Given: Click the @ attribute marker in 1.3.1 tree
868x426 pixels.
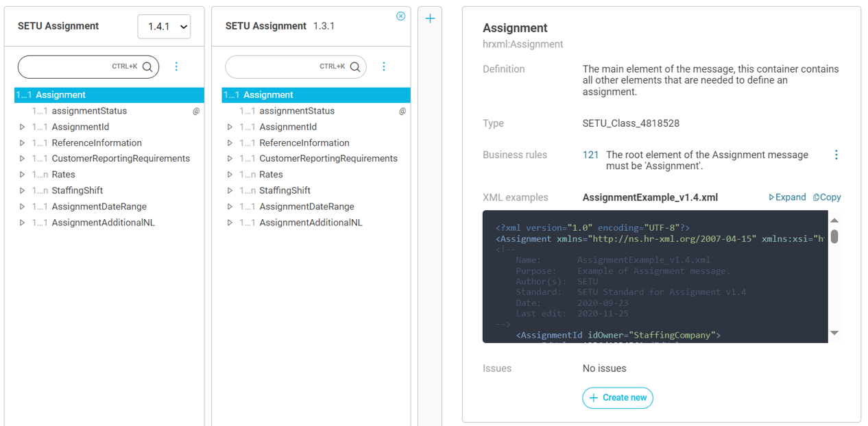Looking at the screenshot, I should click(x=402, y=111).
